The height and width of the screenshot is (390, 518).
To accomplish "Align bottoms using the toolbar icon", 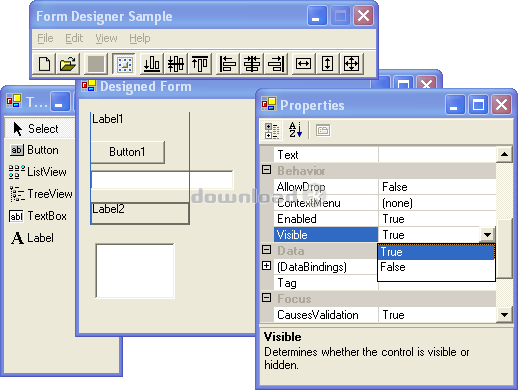I will (x=152, y=63).
